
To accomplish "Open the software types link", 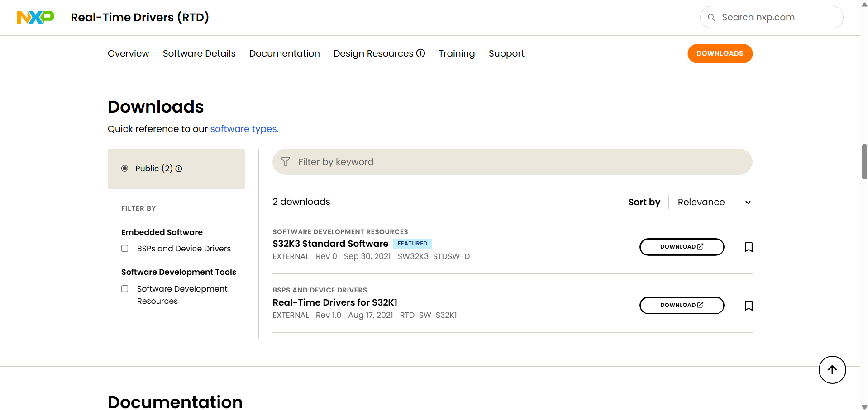I will [x=244, y=129].
